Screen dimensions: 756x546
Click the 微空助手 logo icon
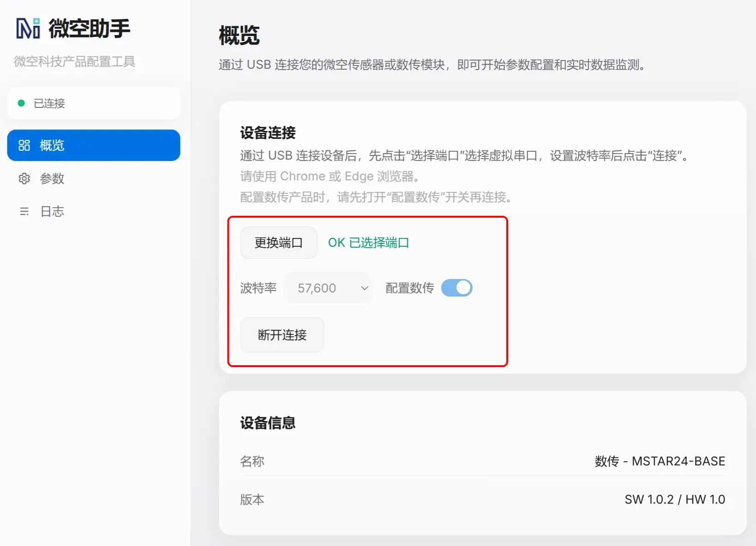[28, 28]
